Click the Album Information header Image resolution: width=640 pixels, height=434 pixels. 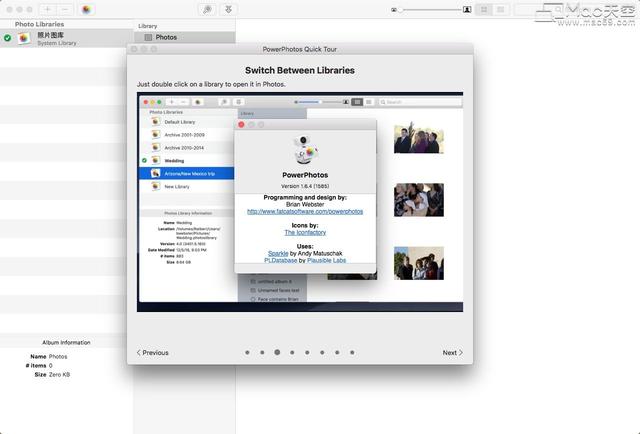66,342
